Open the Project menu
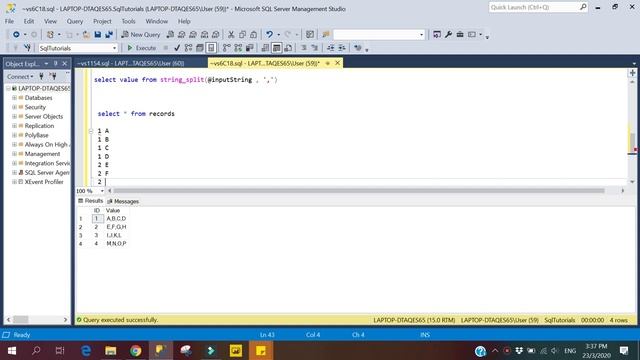The image size is (640, 360). click(x=102, y=21)
